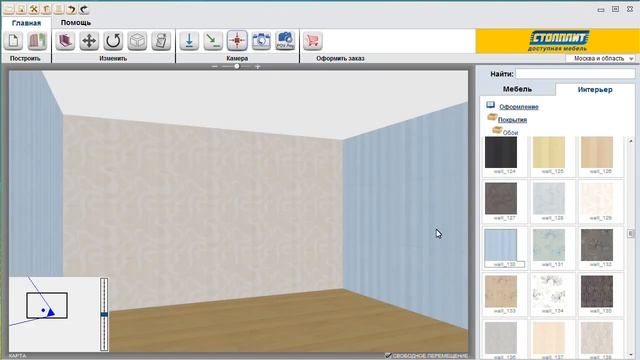
Task: Open the Москва и область region dropdown
Action: click(601, 58)
